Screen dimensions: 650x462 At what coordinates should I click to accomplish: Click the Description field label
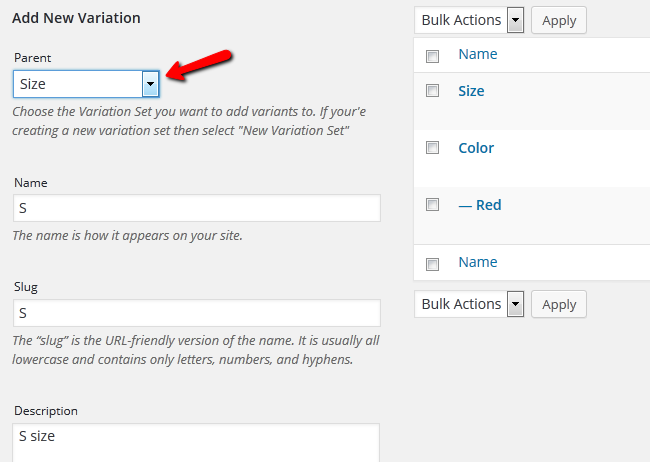[x=45, y=411]
